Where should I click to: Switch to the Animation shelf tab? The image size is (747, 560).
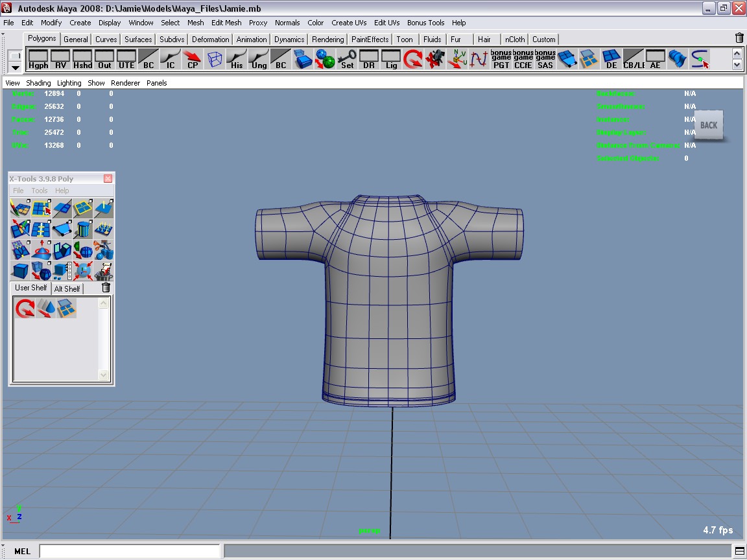click(x=252, y=40)
